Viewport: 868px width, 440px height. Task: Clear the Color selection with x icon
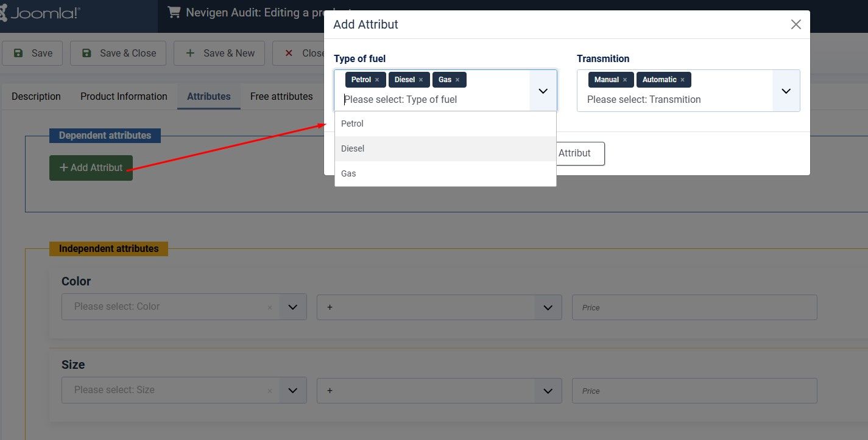tap(270, 307)
